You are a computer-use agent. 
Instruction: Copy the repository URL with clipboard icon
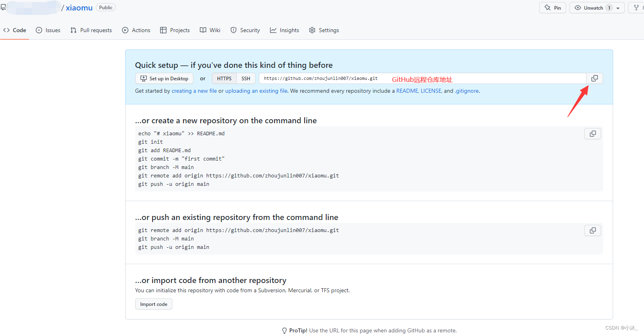pos(595,78)
